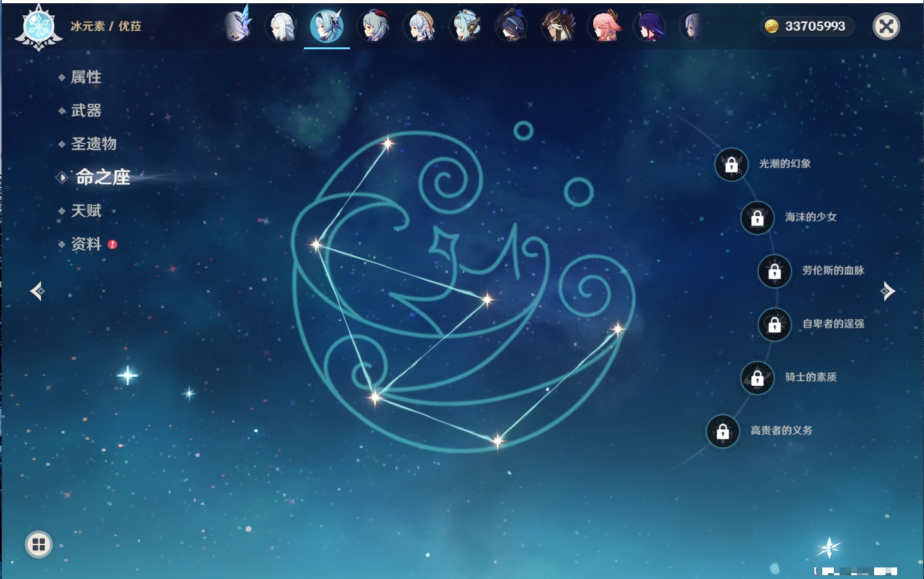Click the topmost star node of the constellation
This screenshot has height=579, width=924.
pyautogui.click(x=387, y=143)
